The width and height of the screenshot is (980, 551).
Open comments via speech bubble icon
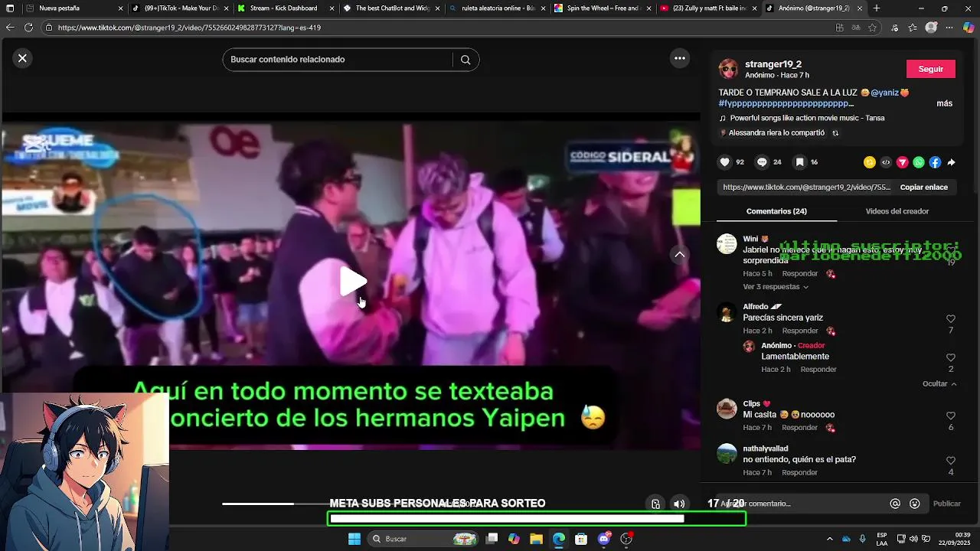click(x=762, y=162)
